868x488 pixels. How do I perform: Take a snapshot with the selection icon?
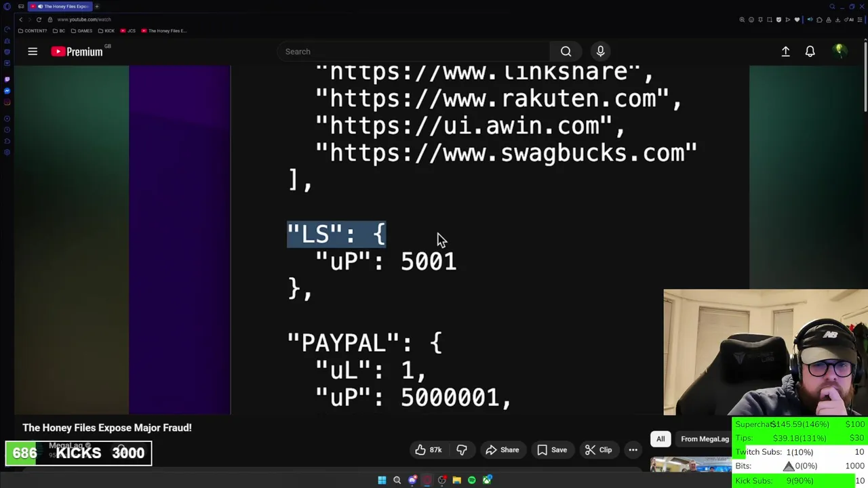[770, 20]
